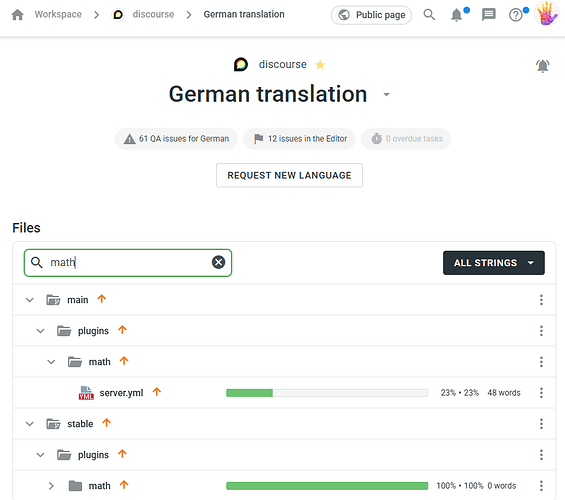The width and height of the screenshot is (565, 500).
Task: Collapse the stable folder chevron
Action: [x=30, y=424]
